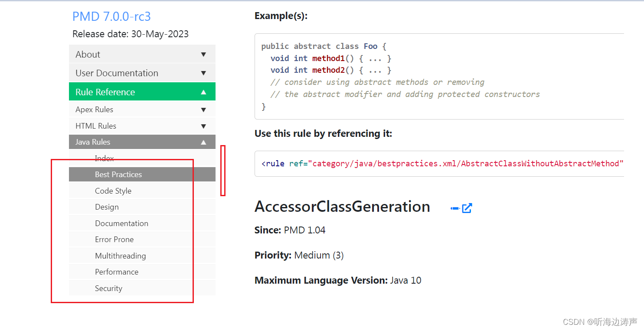Click the rule ref XML code snippet
Screen dimensions: 644x330
[x=442, y=164]
